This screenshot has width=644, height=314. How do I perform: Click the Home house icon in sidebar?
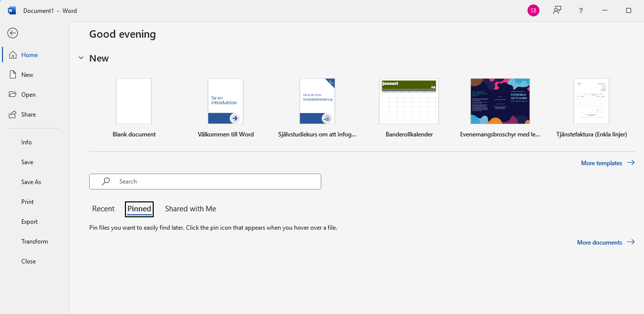click(13, 55)
